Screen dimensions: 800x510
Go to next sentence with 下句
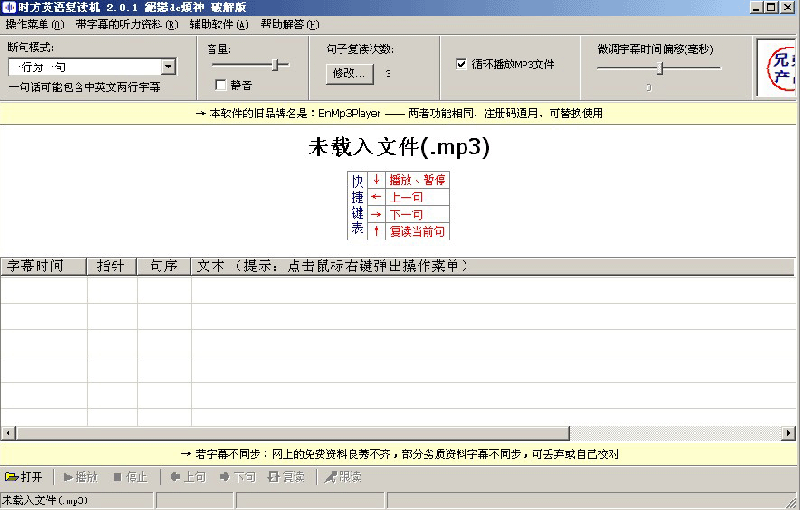pyautogui.click(x=235, y=477)
